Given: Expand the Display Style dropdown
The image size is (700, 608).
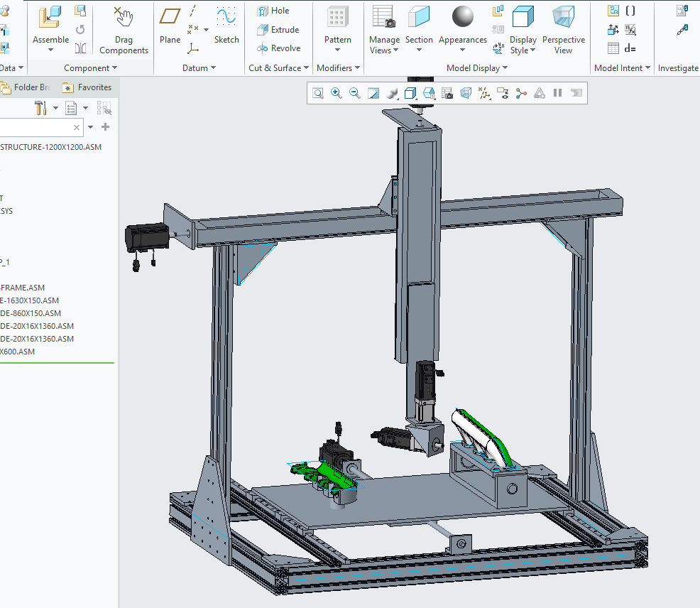Looking at the screenshot, I should (x=533, y=51).
